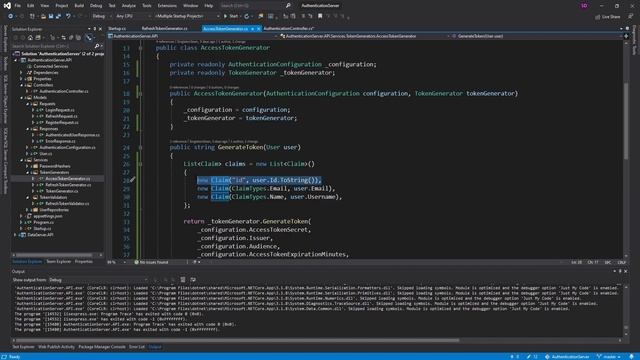Click the Clear All icon in Output panel
This screenshot has width=640, height=360.
pyautogui.click(x=183, y=280)
